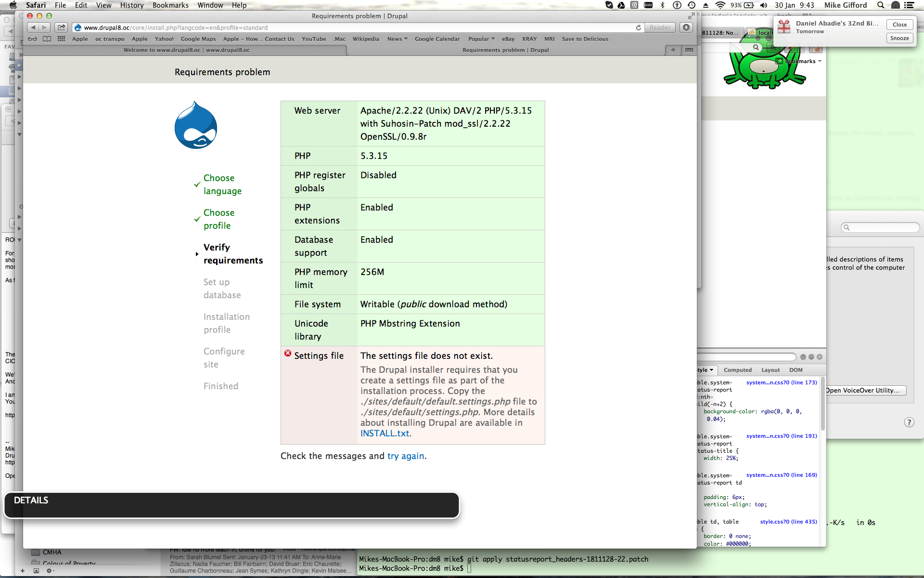This screenshot has width=924, height=578.
Task: Open the Window menu
Action: click(210, 5)
